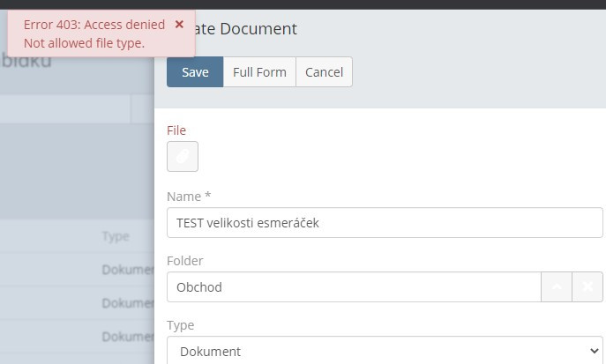Click the Type field label in form
This screenshot has height=364, width=606.
[181, 325]
